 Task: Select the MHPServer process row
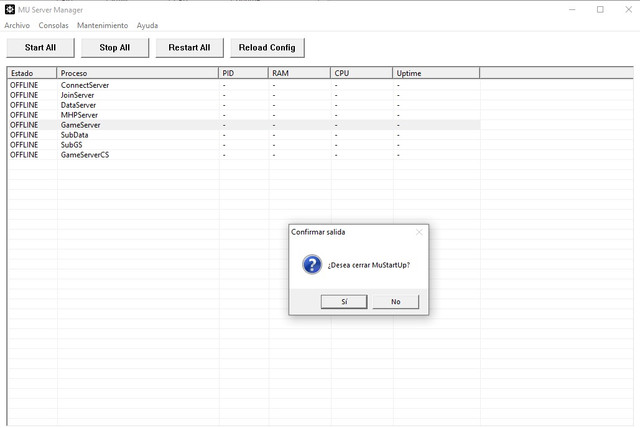tap(244, 115)
